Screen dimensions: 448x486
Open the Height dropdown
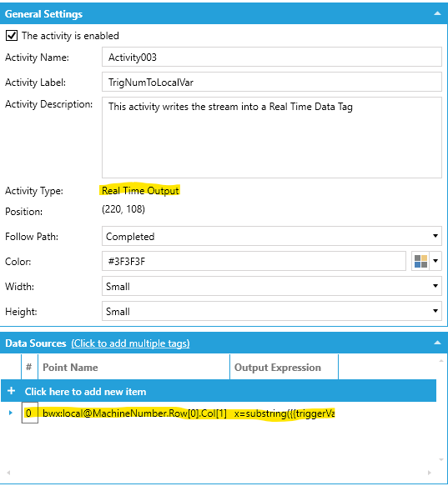coord(272,311)
